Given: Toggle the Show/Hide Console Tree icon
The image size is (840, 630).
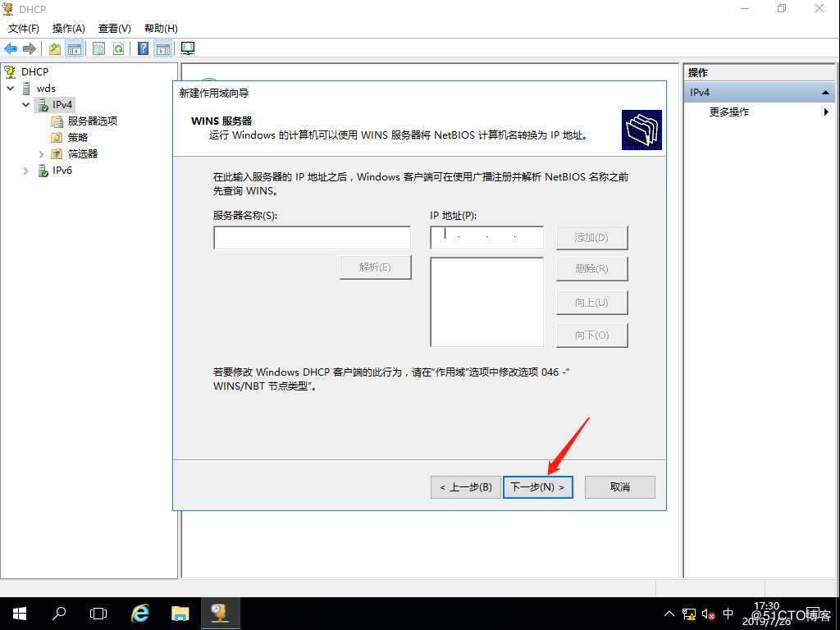Looking at the screenshot, I should point(75,48).
